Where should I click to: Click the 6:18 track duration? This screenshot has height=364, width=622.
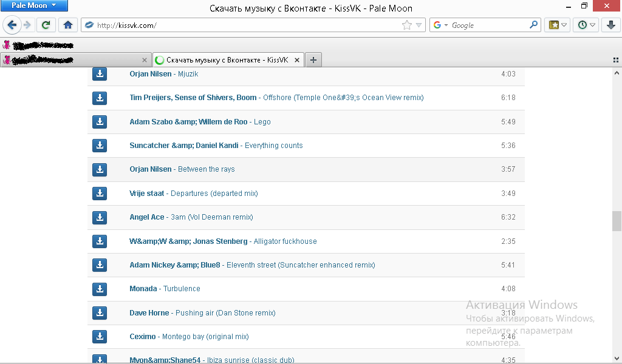508,98
